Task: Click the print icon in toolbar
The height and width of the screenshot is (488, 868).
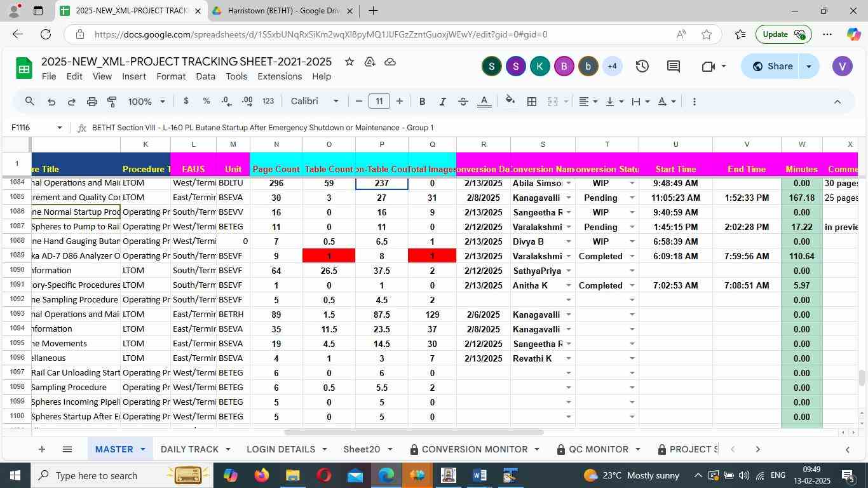Action: 92,102
